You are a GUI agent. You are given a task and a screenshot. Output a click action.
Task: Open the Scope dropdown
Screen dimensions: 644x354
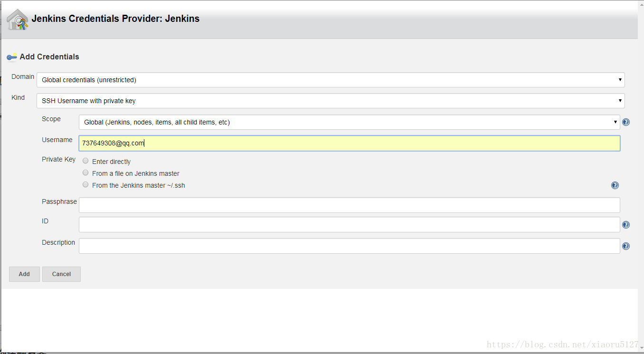[350, 122]
